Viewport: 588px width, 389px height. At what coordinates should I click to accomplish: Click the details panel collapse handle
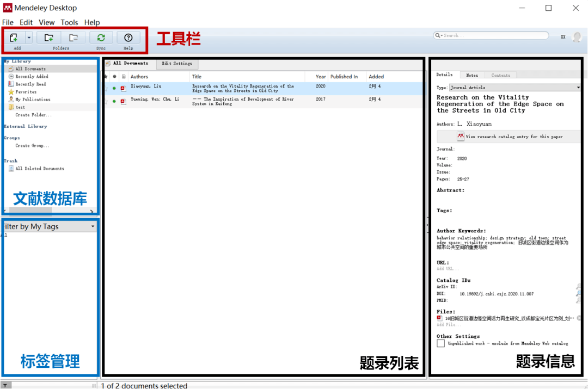point(427,225)
